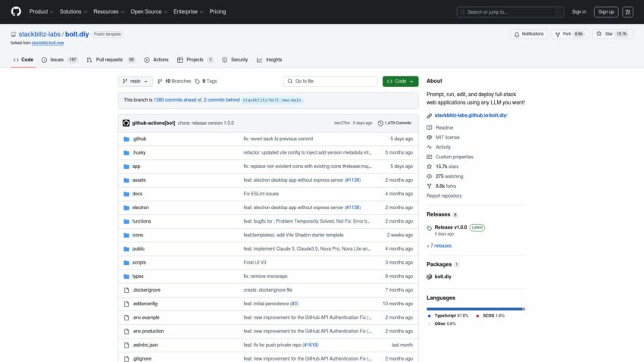This screenshot has height=362, width=644.
Task: Click the Search or jump to field
Action: [510, 12]
